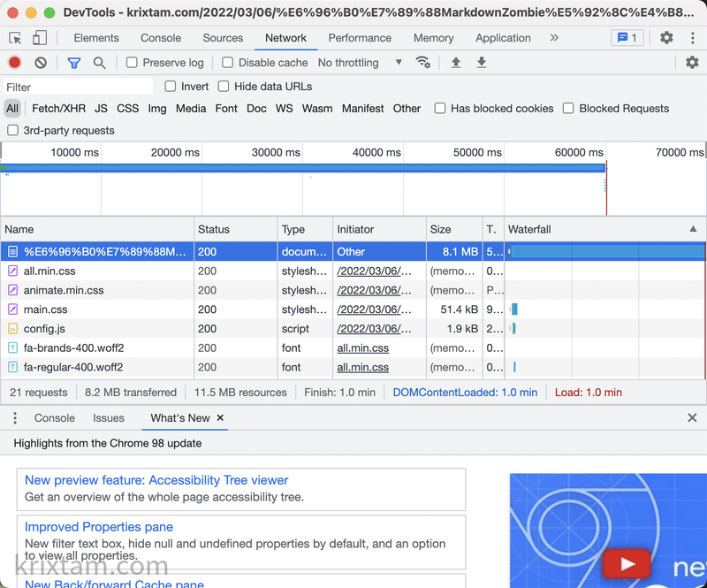Click the Load event red timeline marker
The height and width of the screenshot is (588, 707).
606,187
